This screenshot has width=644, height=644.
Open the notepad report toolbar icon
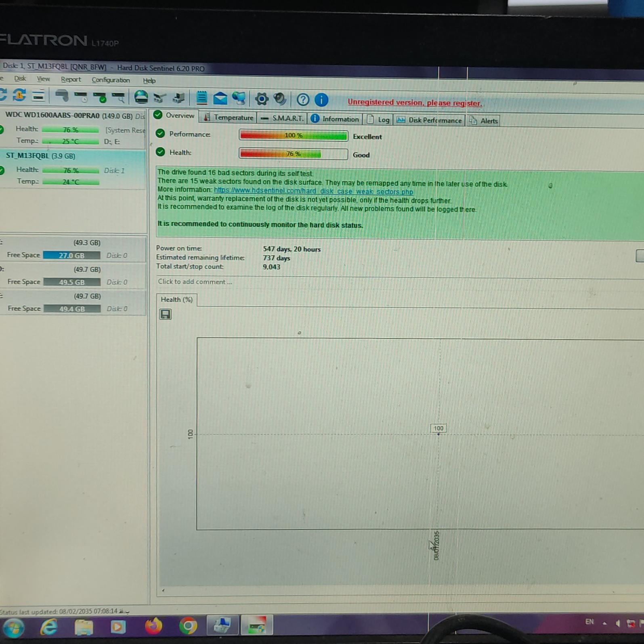pos(201,98)
